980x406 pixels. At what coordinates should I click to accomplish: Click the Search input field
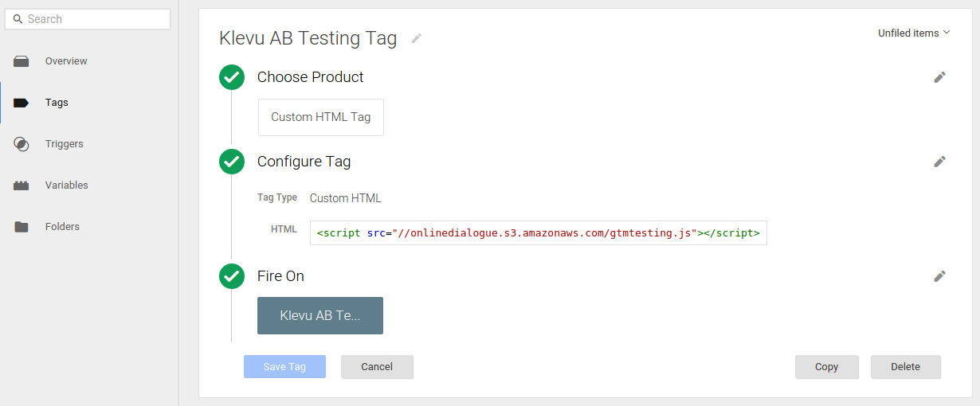coord(88,19)
